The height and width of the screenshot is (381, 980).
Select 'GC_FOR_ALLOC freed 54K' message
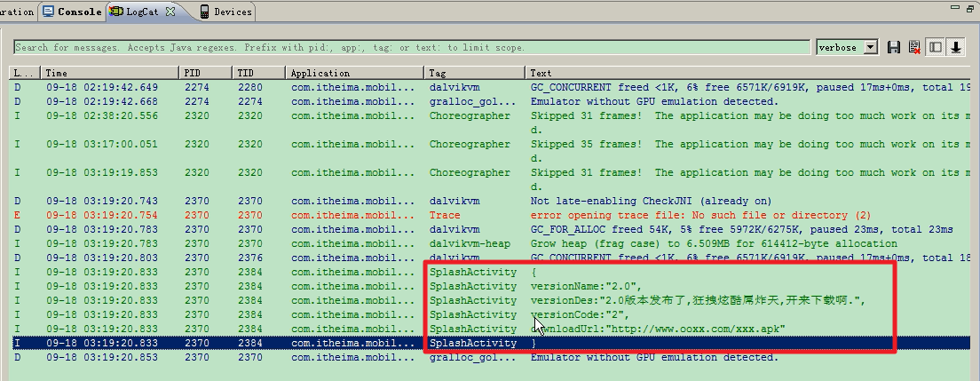(x=741, y=230)
